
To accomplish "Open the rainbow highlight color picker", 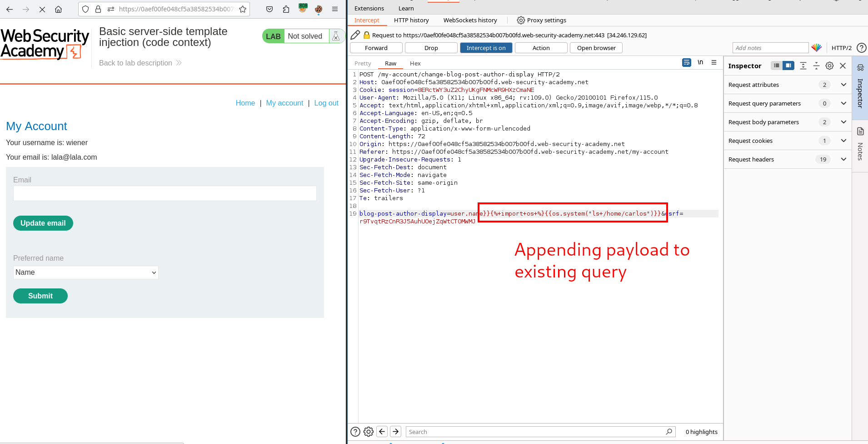I will 817,48.
